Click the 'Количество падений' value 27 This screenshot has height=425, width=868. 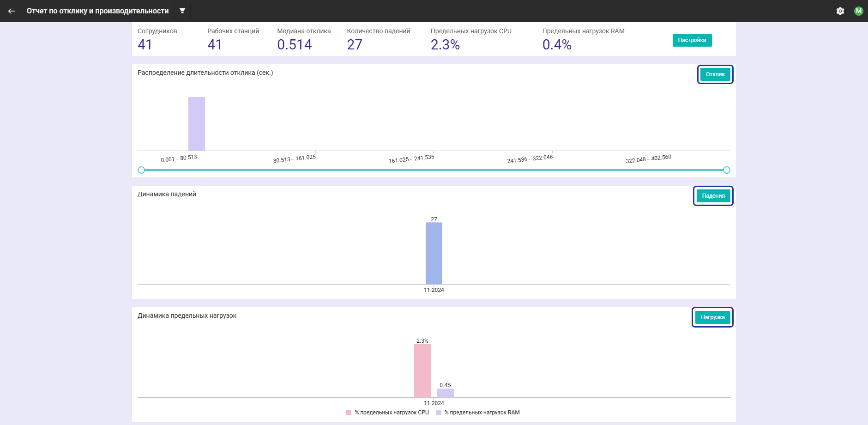(355, 45)
